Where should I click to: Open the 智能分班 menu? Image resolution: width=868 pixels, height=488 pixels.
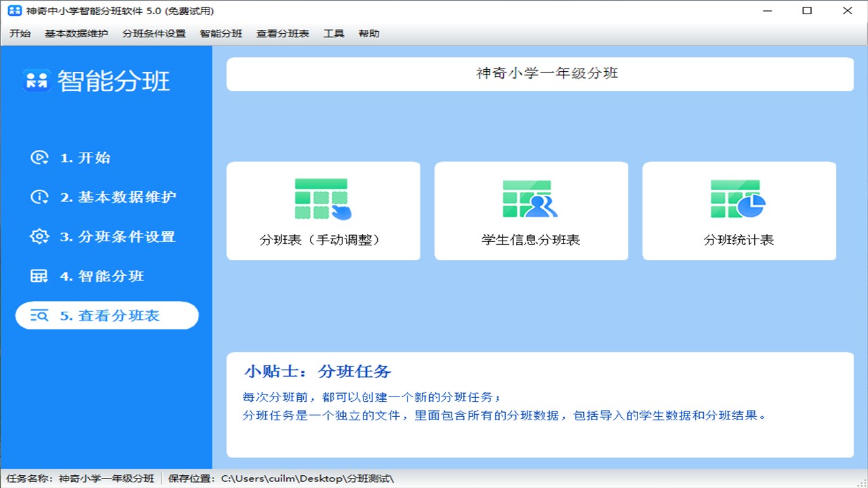tap(219, 33)
